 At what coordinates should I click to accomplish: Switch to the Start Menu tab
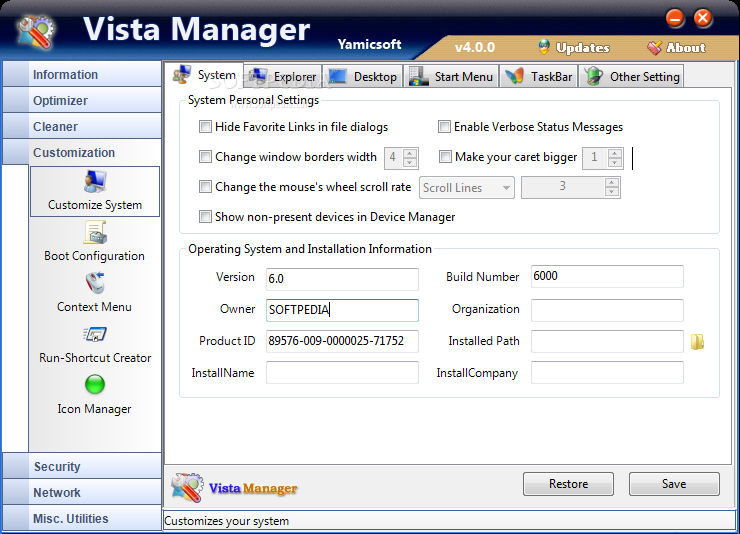(x=451, y=76)
